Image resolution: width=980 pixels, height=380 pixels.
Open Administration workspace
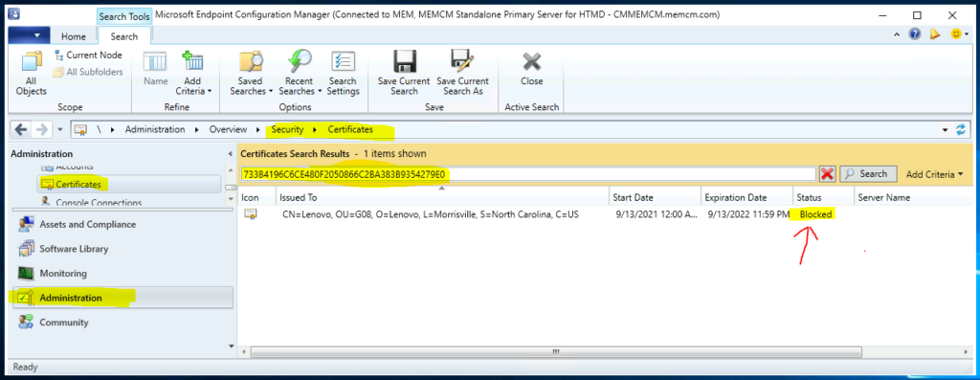pyautogui.click(x=122, y=298)
